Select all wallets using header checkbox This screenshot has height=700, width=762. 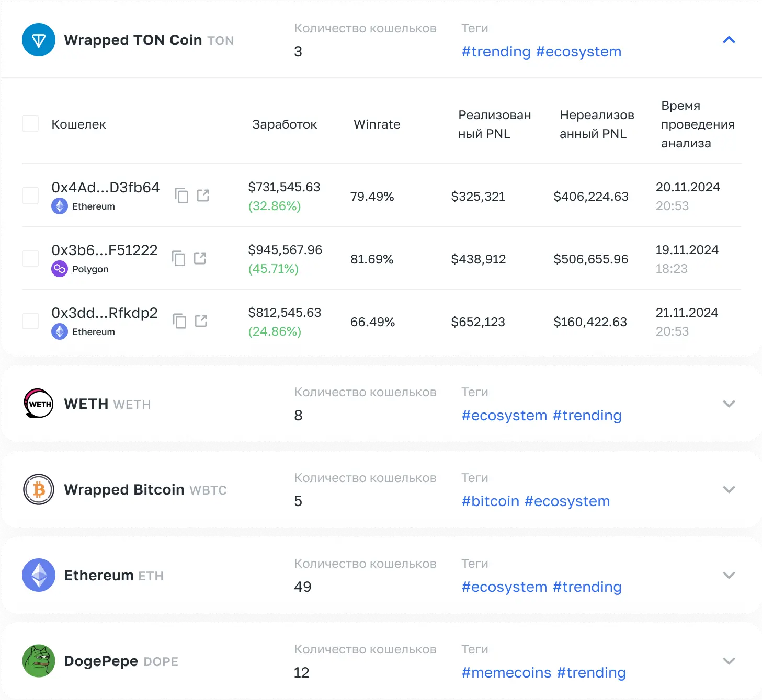30,124
